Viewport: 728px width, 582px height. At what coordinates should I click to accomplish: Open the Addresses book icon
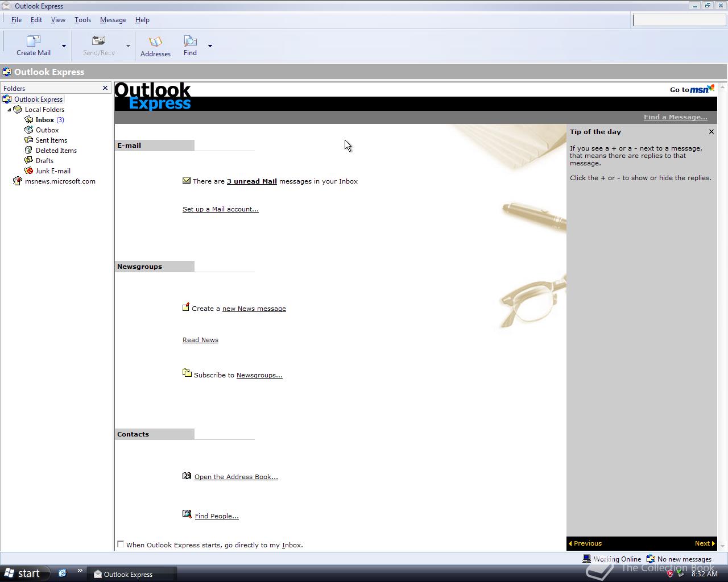(x=155, y=42)
